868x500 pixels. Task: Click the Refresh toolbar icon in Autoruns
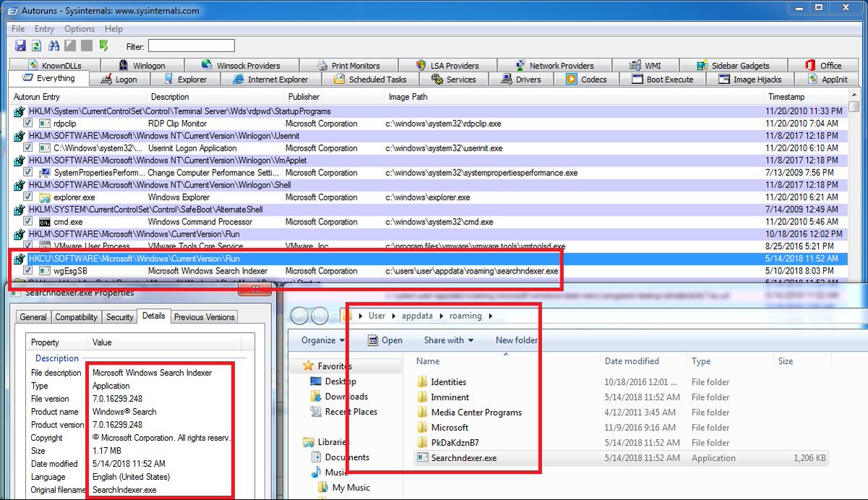coord(36,46)
